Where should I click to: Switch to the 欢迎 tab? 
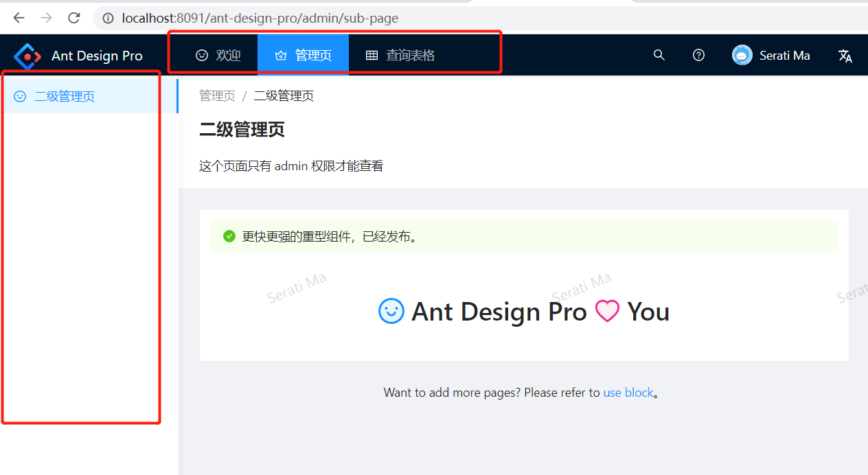(x=221, y=55)
